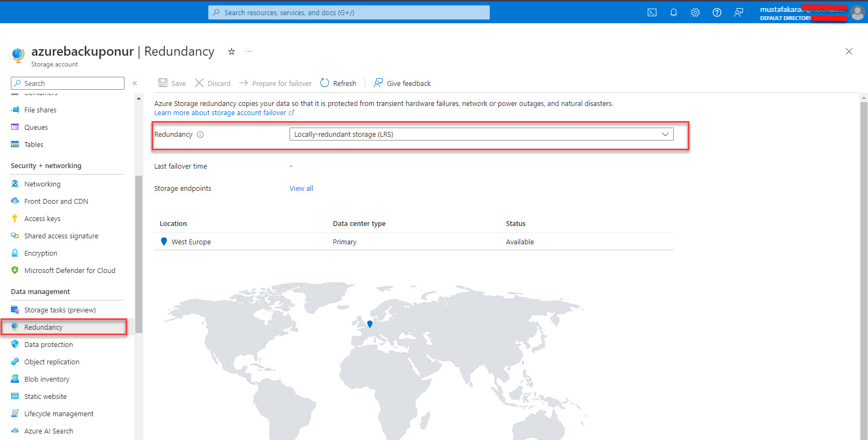Click the info icon beside Redundancy label

tap(200, 135)
